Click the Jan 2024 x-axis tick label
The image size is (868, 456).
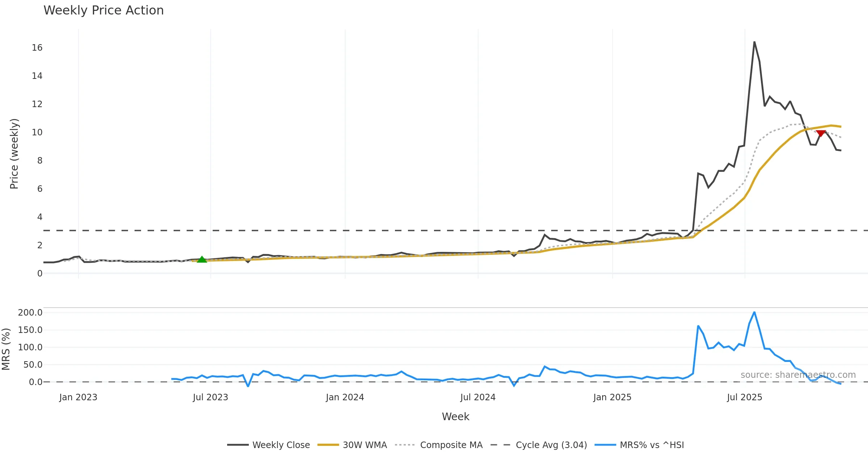(345, 397)
